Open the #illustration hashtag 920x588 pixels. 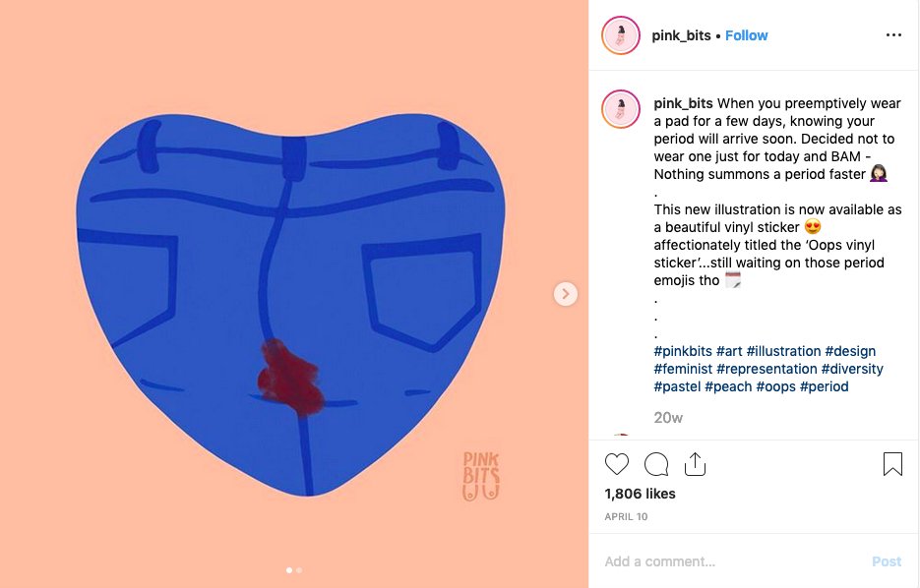[x=783, y=351]
